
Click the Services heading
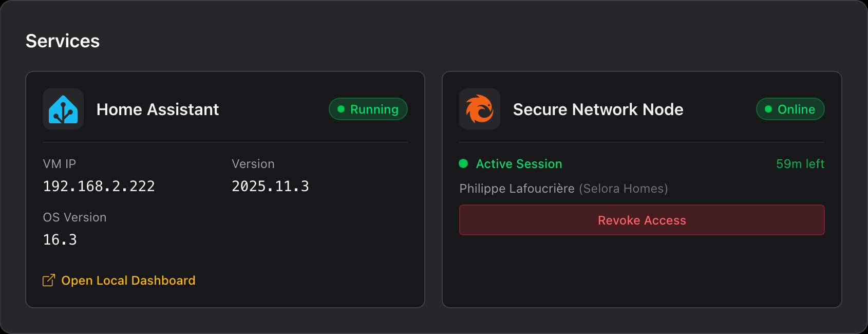pos(63,41)
